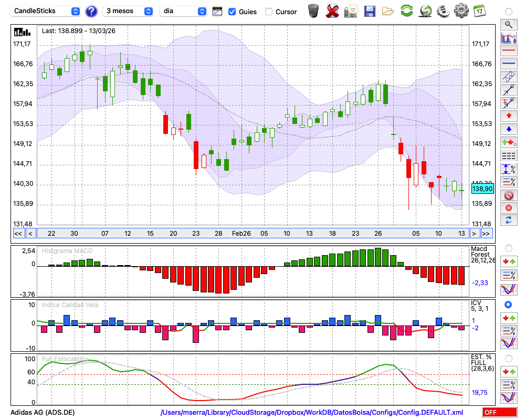This screenshot has width=525, height=420.
Task: Click the dashed lines grid icon
Action: tap(509, 156)
